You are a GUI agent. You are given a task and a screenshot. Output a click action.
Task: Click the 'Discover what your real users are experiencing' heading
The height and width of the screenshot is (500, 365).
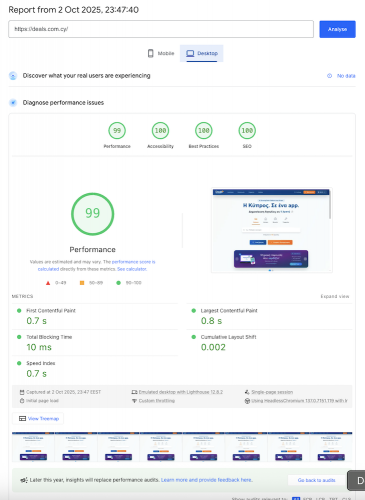[86, 76]
